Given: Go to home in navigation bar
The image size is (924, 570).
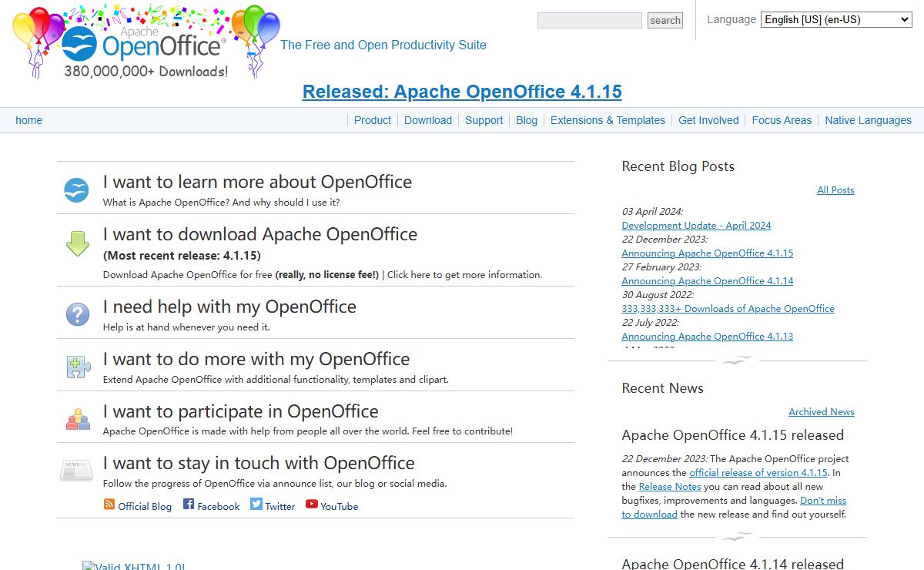Looking at the screenshot, I should (29, 120).
